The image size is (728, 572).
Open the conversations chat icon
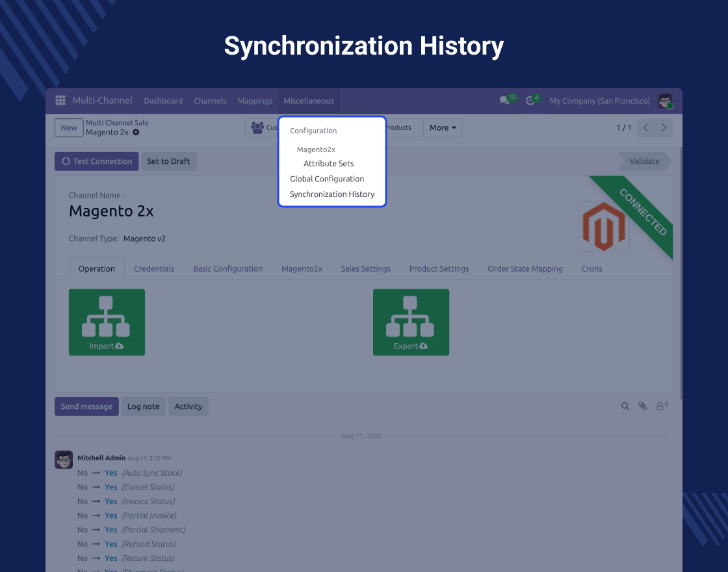point(504,101)
